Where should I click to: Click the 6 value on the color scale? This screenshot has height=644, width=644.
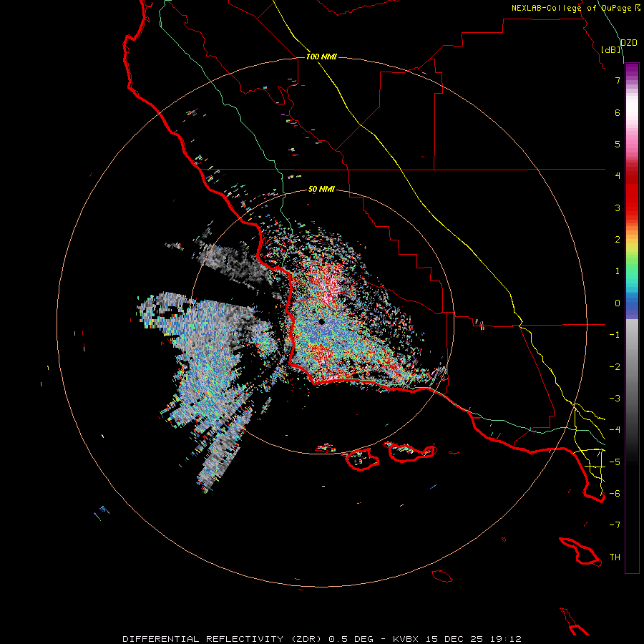click(x=618, y=112)
